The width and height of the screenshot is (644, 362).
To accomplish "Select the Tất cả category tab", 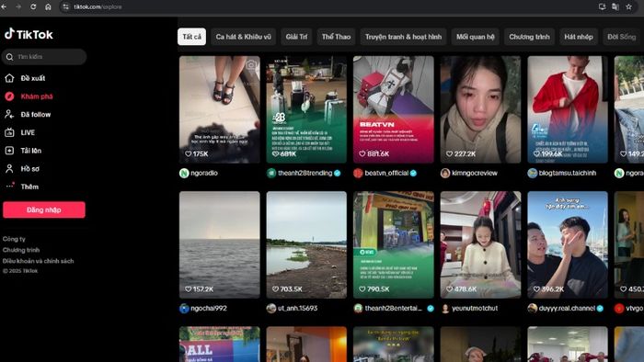I will 191,37.
